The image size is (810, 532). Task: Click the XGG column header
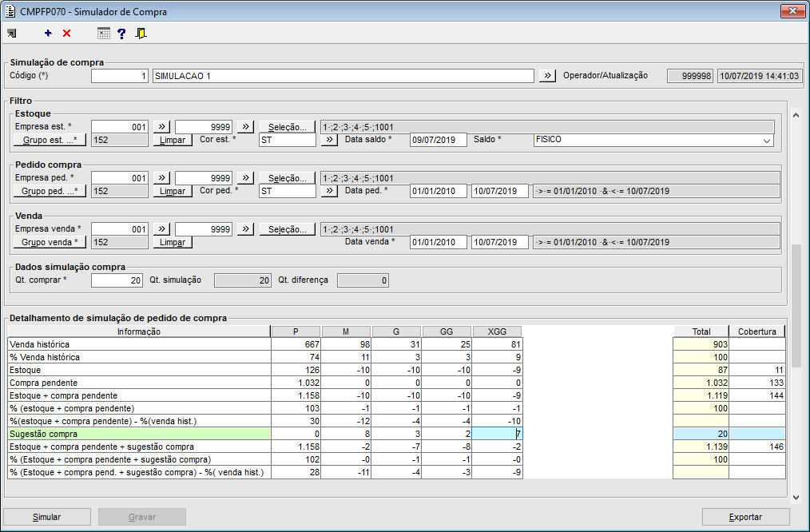click(497, 332)
